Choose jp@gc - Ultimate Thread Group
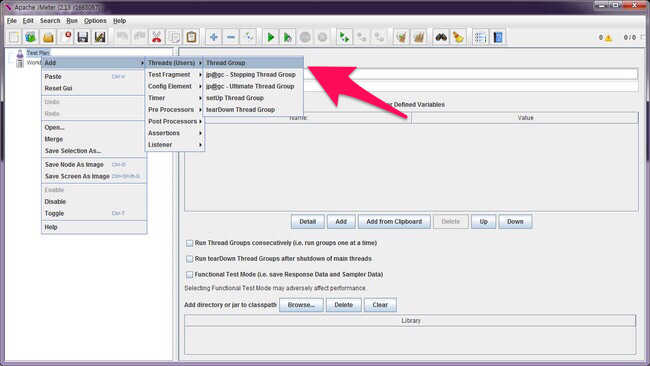 253,86
